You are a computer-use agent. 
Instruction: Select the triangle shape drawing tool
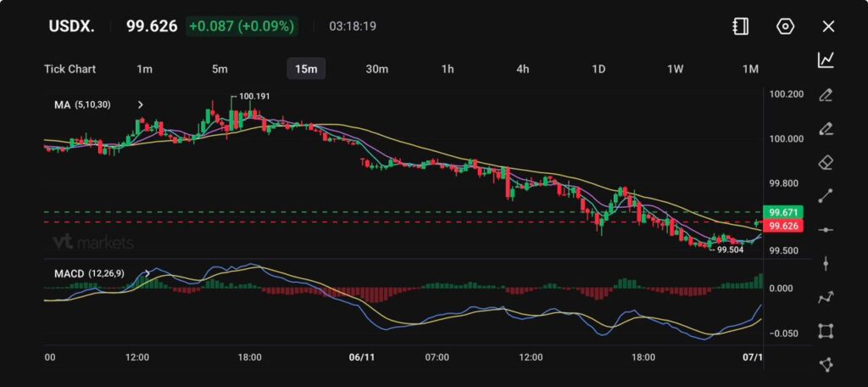coord(826,364)
